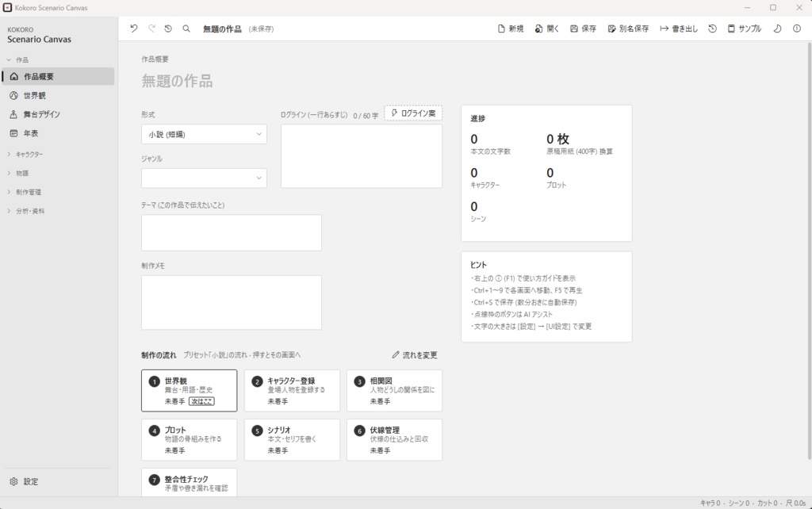Click 別名保存 save-as button
The width and height of the screenshot is (812, 509).
pyautogui.click(x=628, y=29)
